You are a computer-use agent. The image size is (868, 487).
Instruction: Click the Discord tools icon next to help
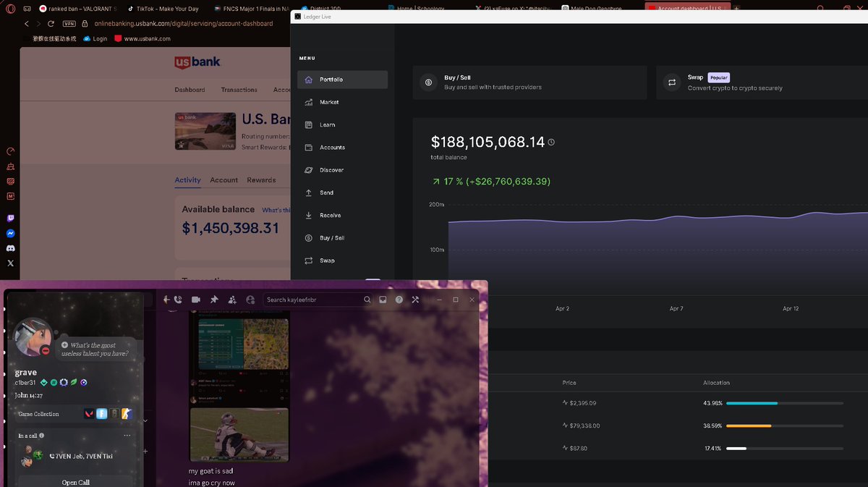click(x=415, y=300)
